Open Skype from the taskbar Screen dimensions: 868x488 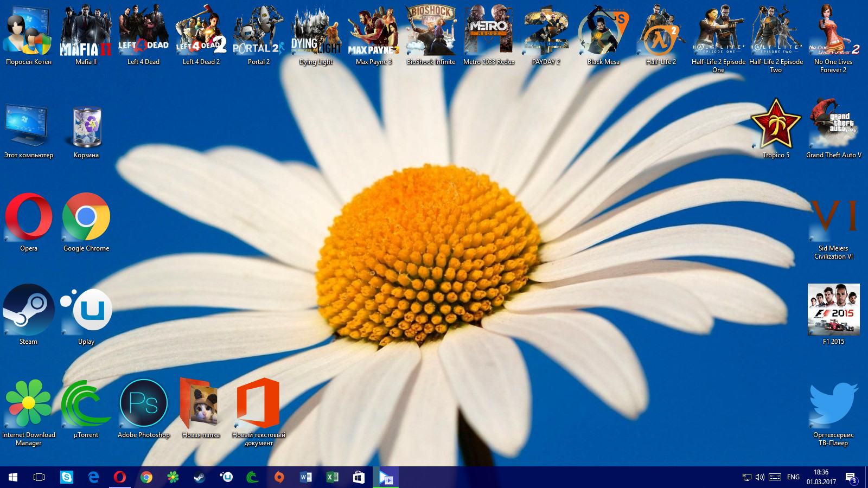(67, 477)
